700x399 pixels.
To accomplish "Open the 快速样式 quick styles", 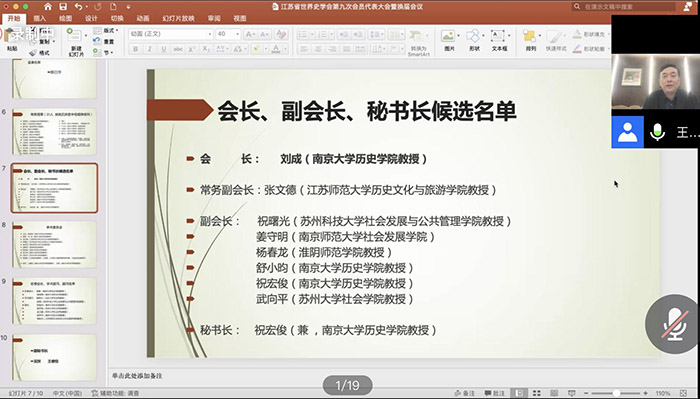I will 555,40.
